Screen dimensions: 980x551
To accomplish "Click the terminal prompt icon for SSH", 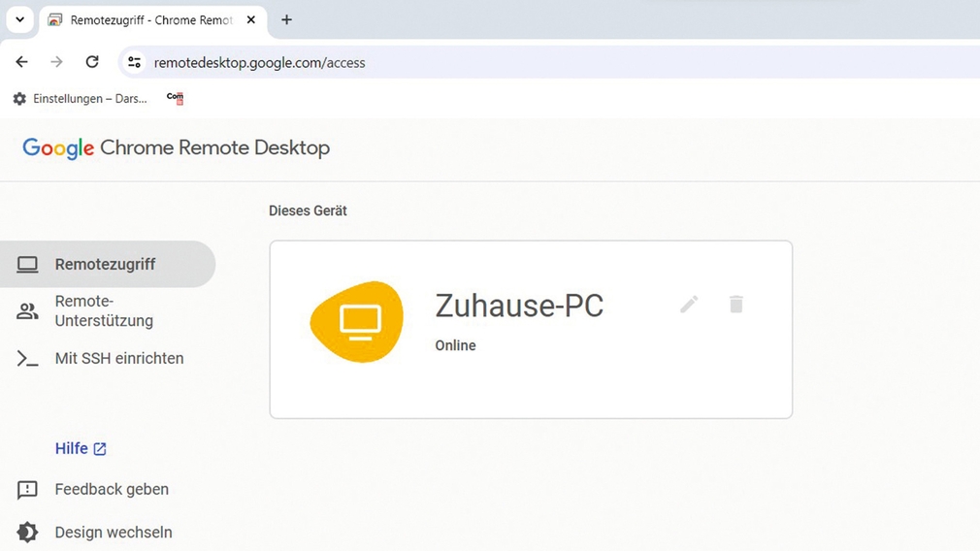I will click(x=27, y=359).
